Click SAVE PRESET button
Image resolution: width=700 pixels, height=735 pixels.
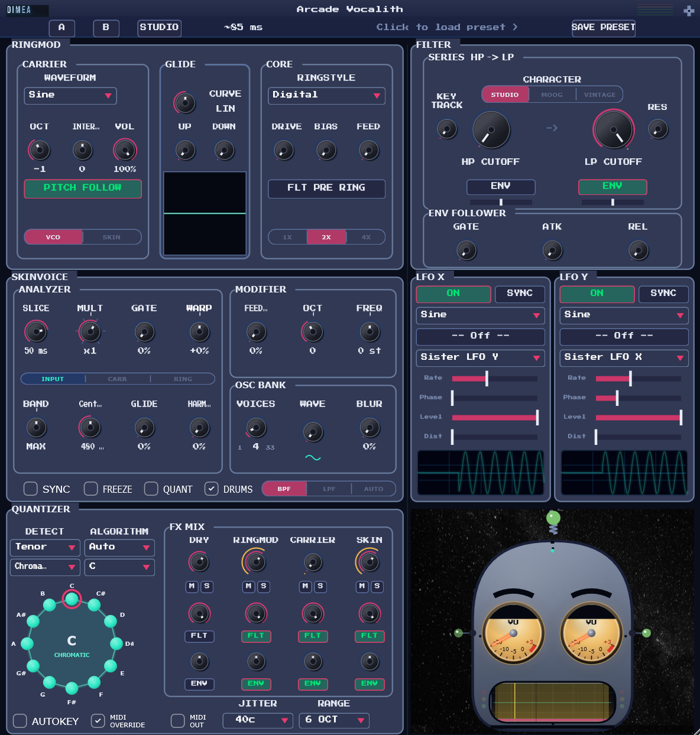604,28
